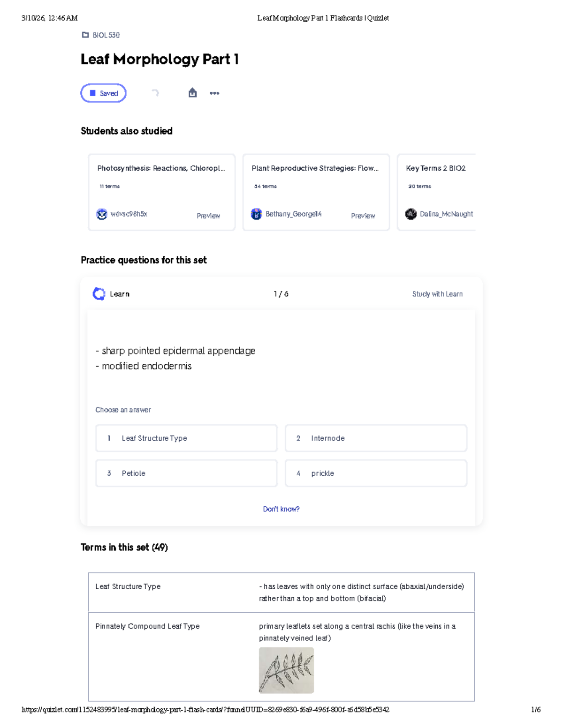Click the save-to-class icon beside share

tap(192, 93)
